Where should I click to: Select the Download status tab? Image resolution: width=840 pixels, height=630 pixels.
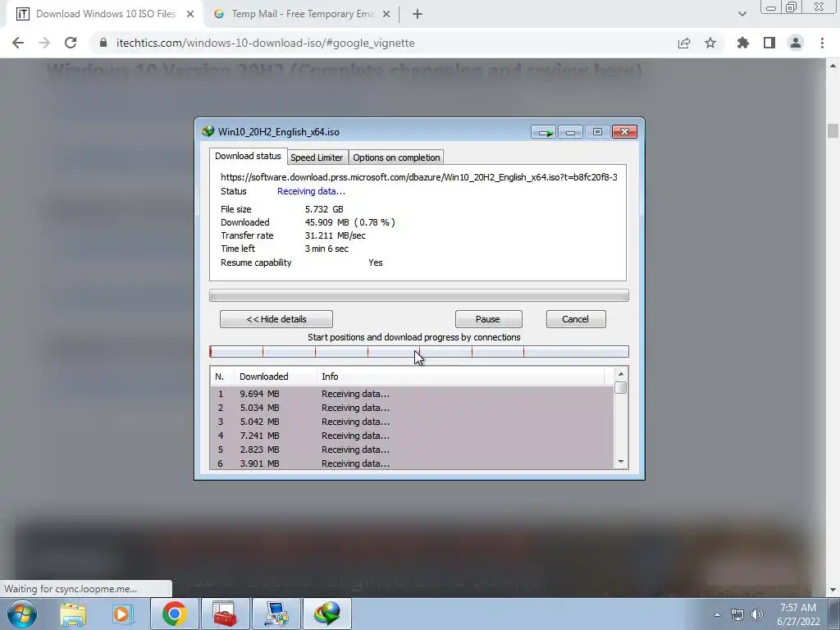[248, 156]
